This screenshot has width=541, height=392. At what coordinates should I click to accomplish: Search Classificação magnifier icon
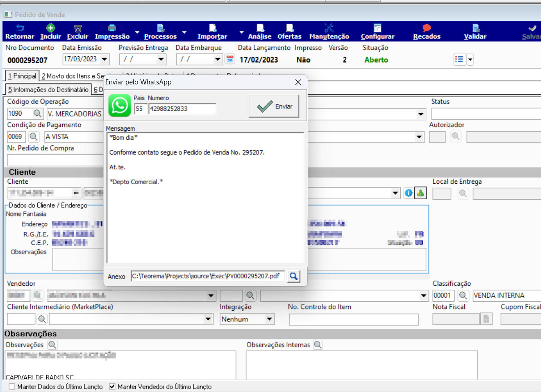pyautogui.click(x=463, y=295)
